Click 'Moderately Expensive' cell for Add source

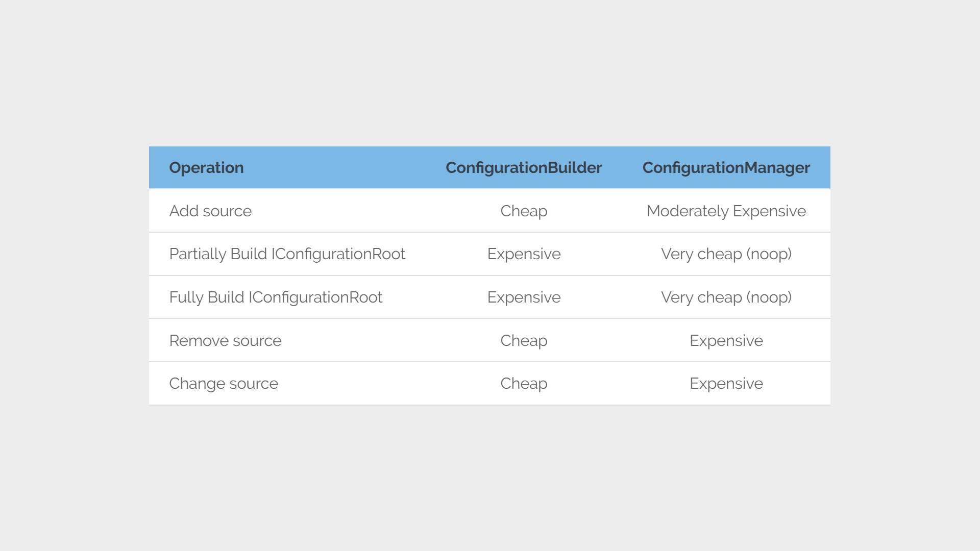click(726, 211)
